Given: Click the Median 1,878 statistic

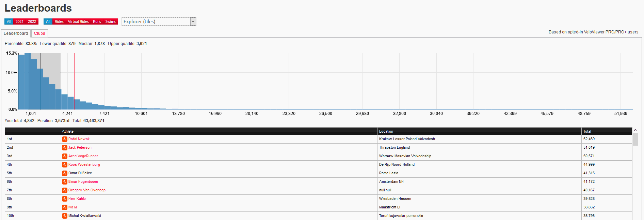Looking at the screenshot, I should click(92, 44).
